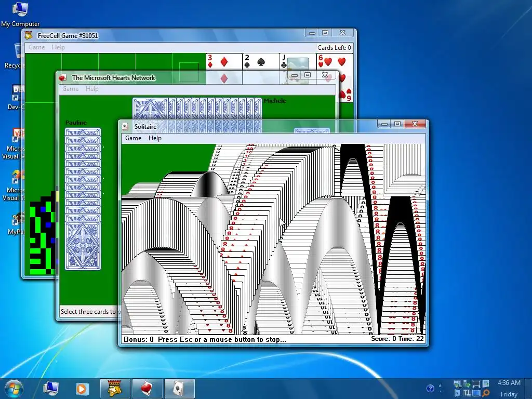Open the computer icon pinned on taskbar
Image resolution: width=532 pixels, height=399 pixels.
click(x=51, y=389)
